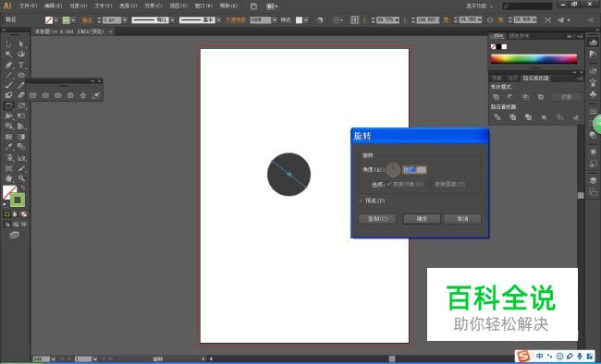The image size is (601, 364).
Task: Pick Ellipse tool in floating shape panel
Action: (58, 95)
